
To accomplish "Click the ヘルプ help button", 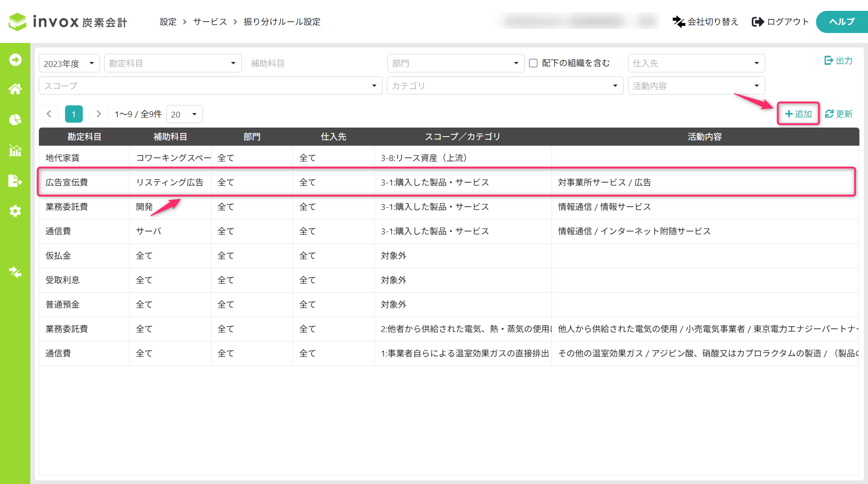I will point(841,22).
